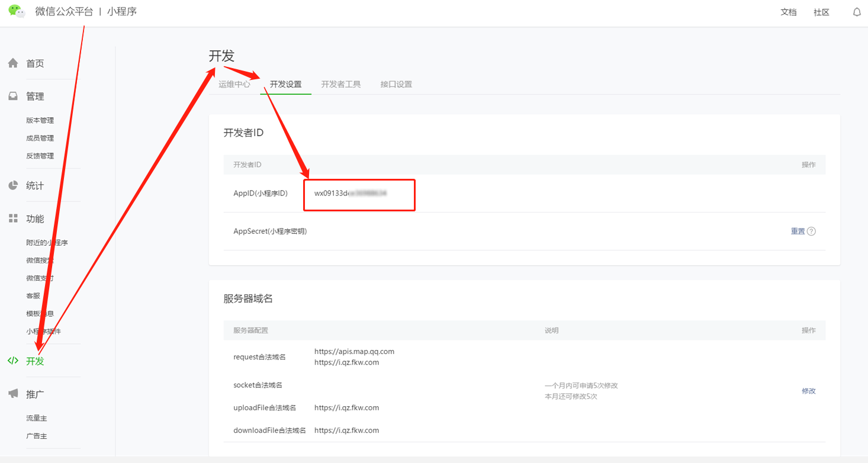Open the notification bell
Screen dimensions: 868x463
click(x=857, y=12)
